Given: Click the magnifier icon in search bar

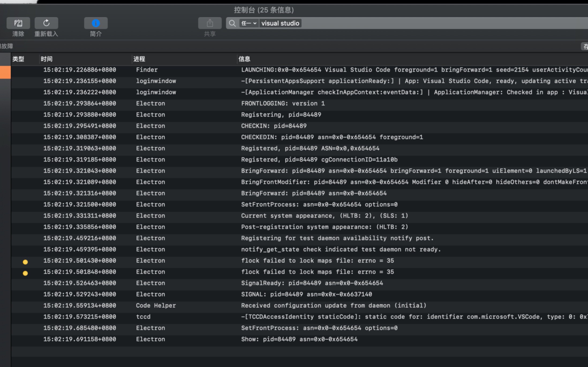Looking at the screenshot, I should [232, 23].
